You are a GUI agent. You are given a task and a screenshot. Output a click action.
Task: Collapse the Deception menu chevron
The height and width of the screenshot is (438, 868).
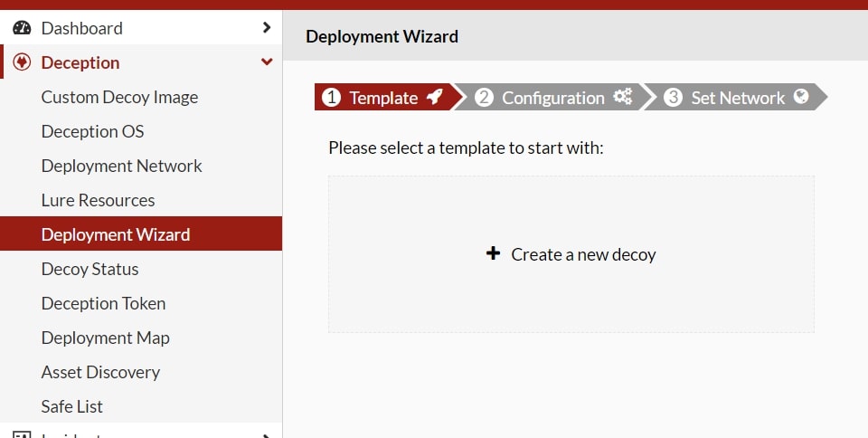click(266, 62)
